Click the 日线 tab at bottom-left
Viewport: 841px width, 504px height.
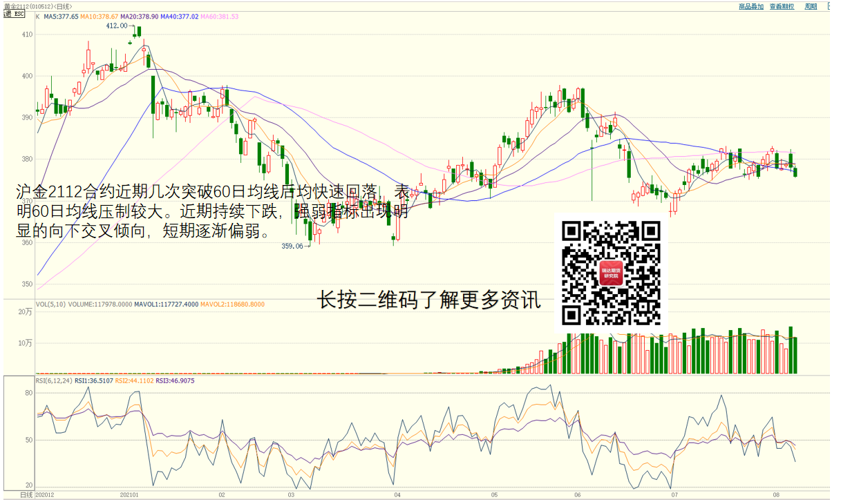click(x=26, y=495)
